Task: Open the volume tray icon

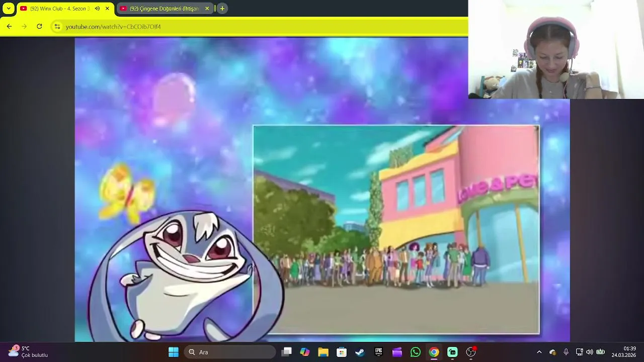Action: pos(589,352)
